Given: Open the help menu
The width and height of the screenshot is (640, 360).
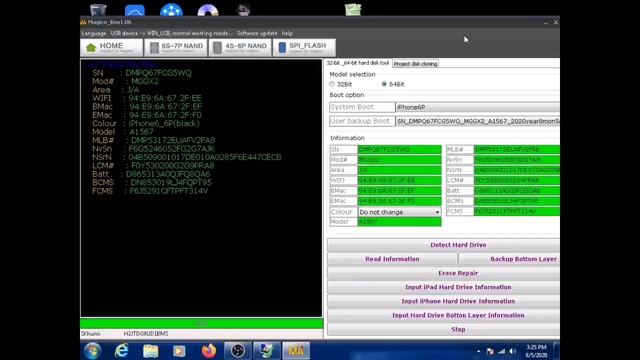Looking at the screenshot, I should pos(287,33).
